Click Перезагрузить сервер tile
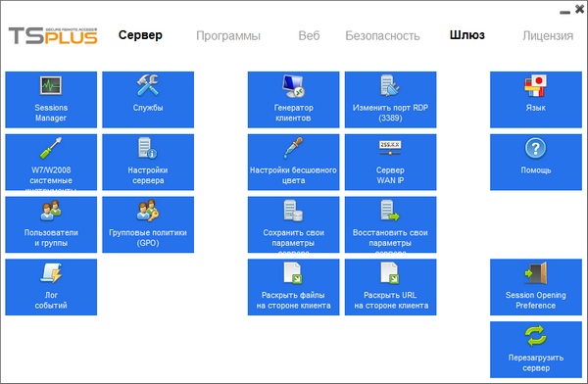Screen dimensions: 588x384 (x=536, y=350)
